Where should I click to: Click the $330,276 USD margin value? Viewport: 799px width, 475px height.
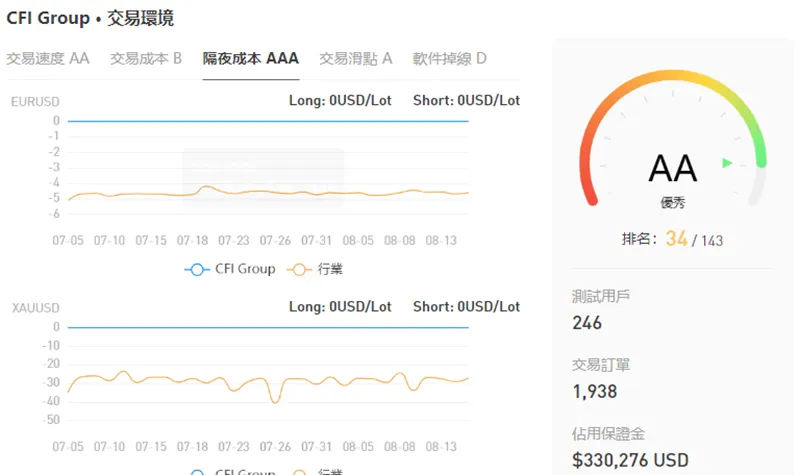coord(630,460)
